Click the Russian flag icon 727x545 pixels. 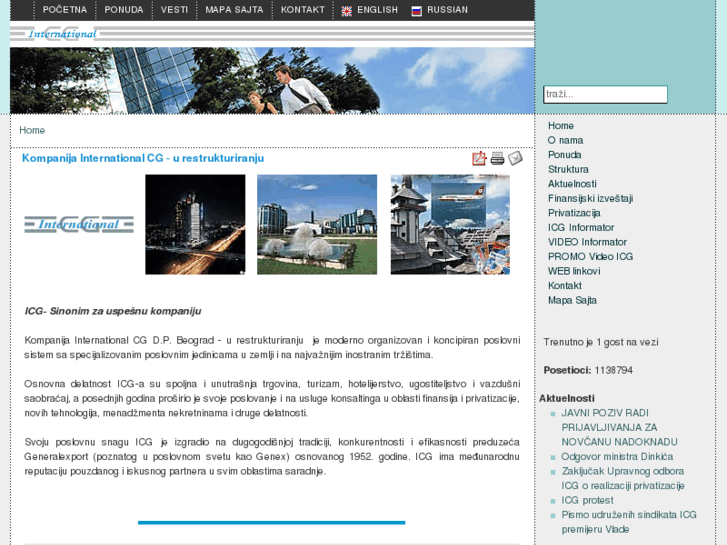point(416,11)
